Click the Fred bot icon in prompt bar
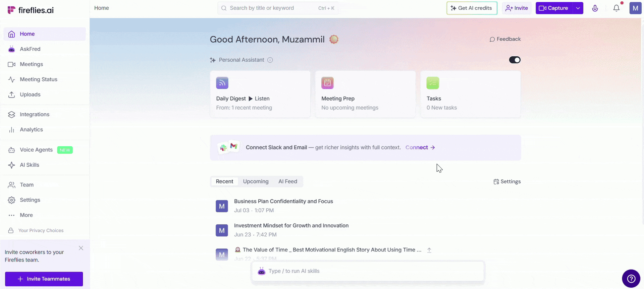 click(x=262, y=271)
